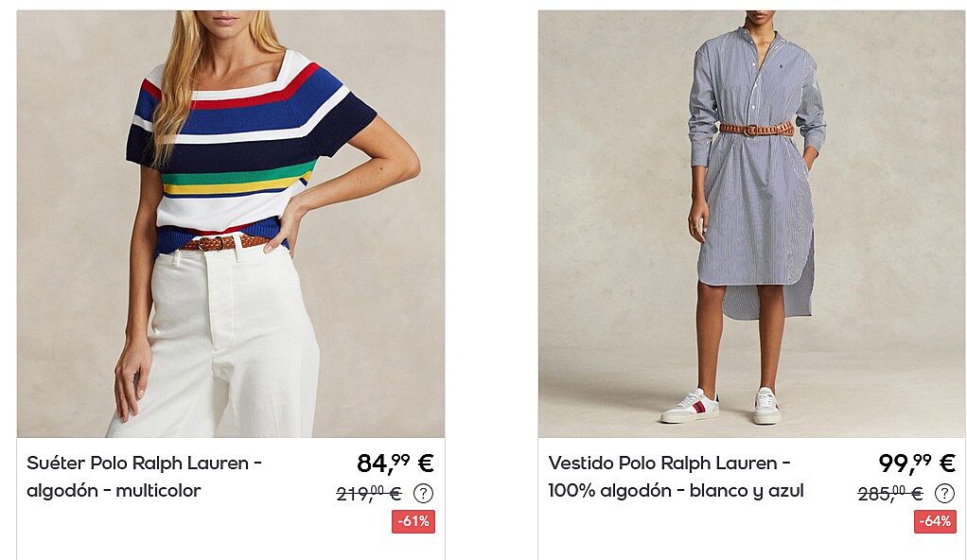The height and width of the screenshot is (560, 967).
Task: Click the -64% discount badge
Action: point(935,521)
